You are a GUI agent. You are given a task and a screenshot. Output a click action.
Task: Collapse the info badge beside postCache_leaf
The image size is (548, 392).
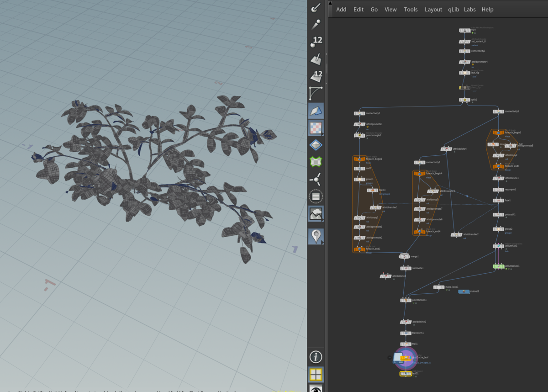click(390, 358)
